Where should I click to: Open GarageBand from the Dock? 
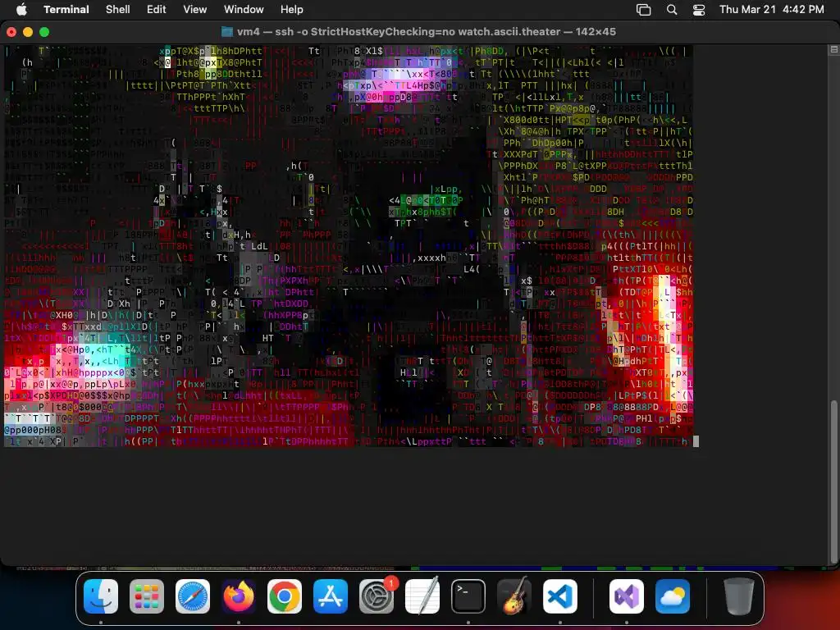[x=514, y=596]
